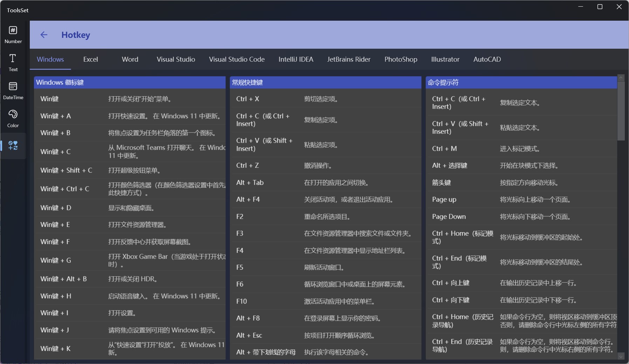Click the Win键 + A row
Image resolution: width=629 pixels, height=364 pixels.
click(x=130, y=116)
